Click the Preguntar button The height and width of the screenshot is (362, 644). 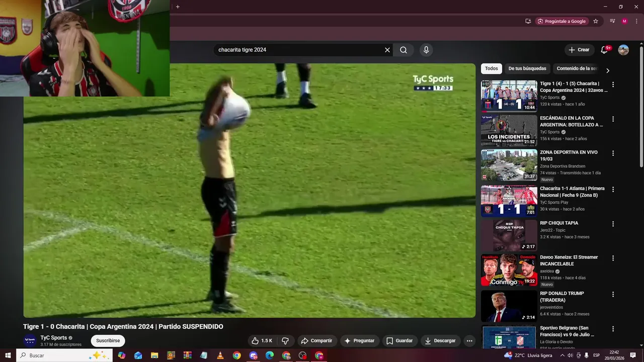359,341
